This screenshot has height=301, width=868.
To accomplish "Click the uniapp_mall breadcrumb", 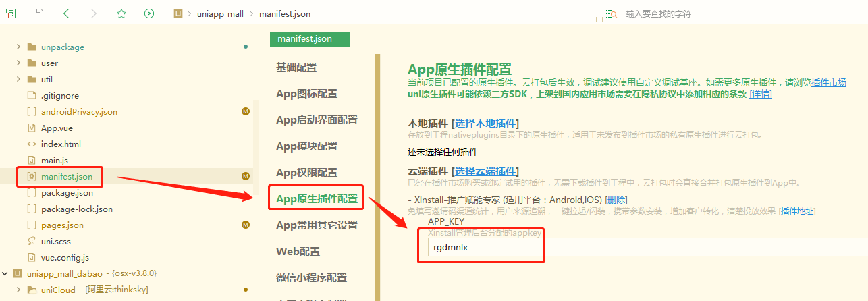I will (220, 13).
